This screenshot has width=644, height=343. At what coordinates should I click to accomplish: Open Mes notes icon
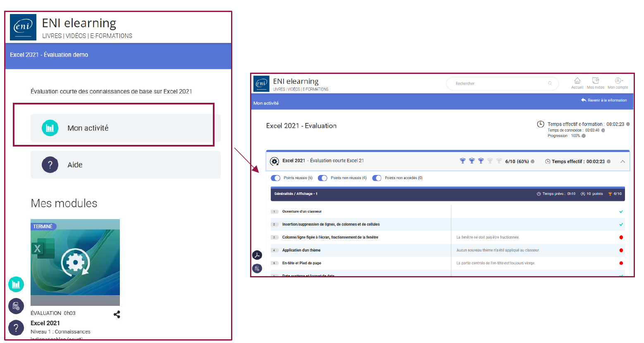(x=596, y=80)
